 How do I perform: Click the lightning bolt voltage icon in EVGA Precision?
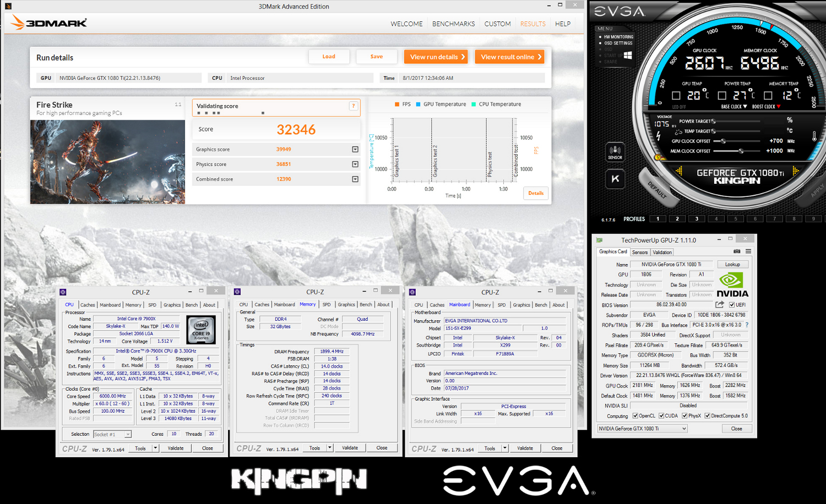658,136
